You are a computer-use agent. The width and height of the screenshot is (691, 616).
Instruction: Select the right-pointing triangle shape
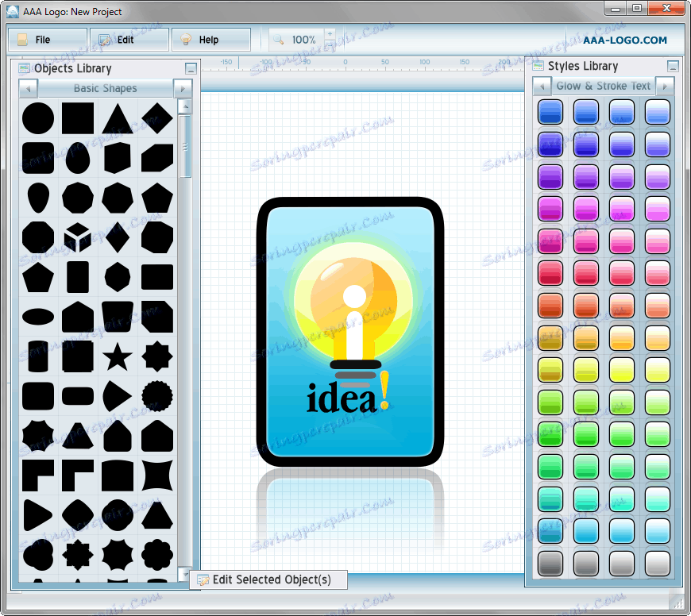38,514
